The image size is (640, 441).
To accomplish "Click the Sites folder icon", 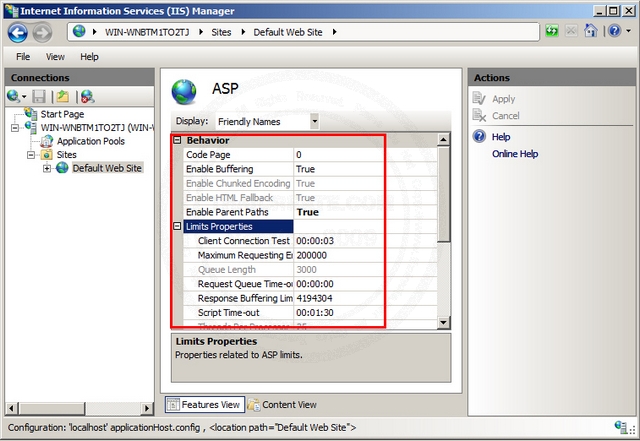I will point(47,155).
